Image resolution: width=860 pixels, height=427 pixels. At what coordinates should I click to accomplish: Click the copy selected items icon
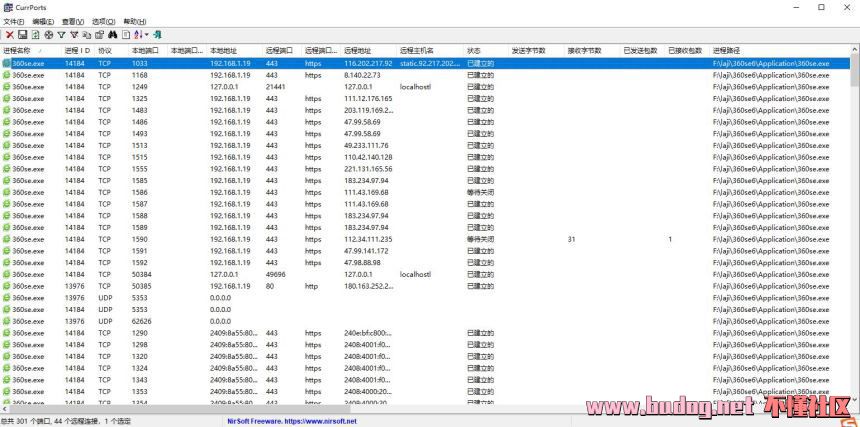pos(87,35)
